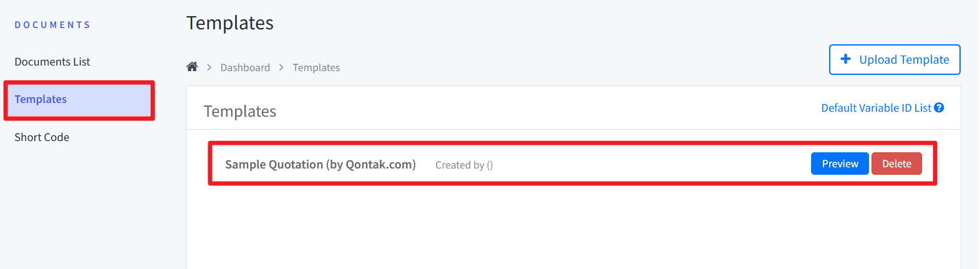The width and height of the screenshot is (980, 269).
Task: Go to Short Code in the sidebar
Action: [x=42, y=137]
